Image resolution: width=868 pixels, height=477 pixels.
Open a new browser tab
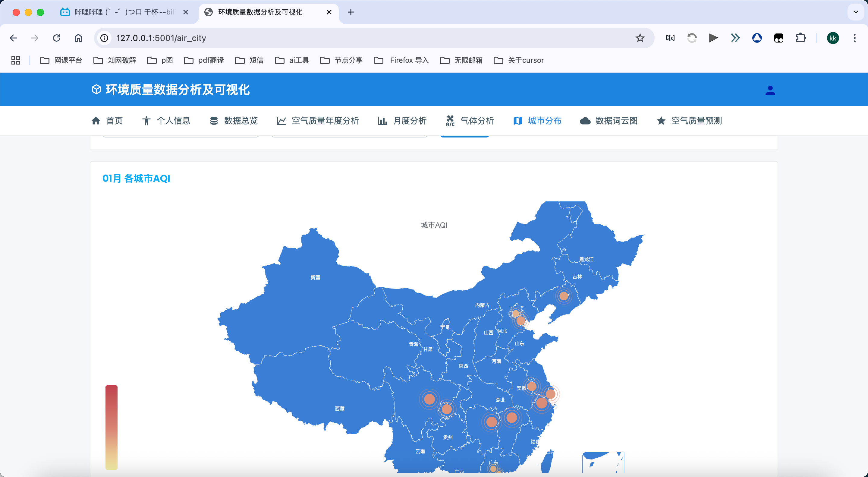click(x=351, y=12)
